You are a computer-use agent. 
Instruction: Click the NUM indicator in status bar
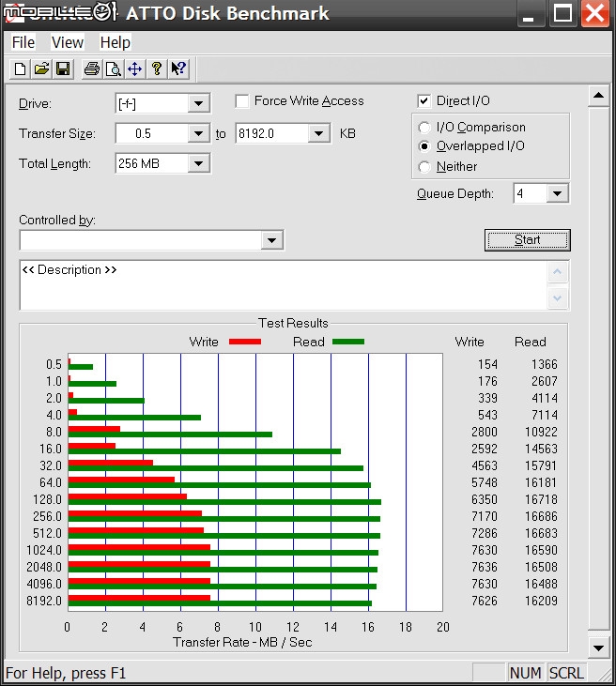[x=525, y=673]
